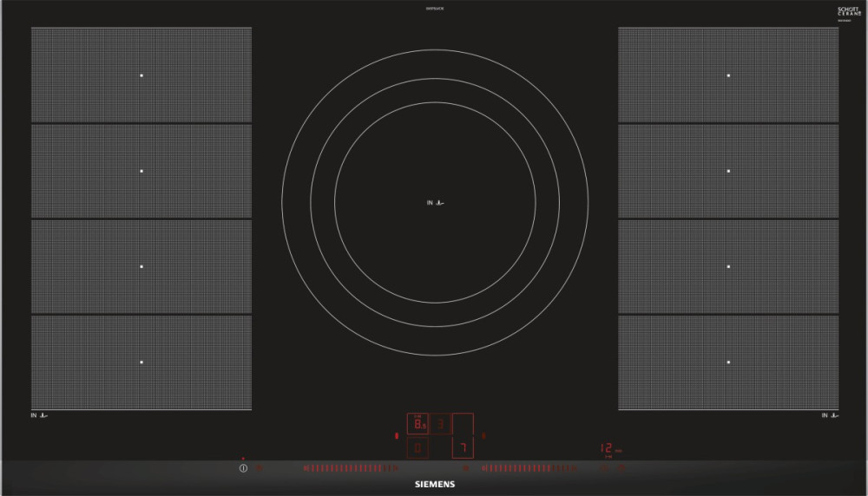Touch the bottom-left flex cooking zone
The image size is (868, 496).
141,362
